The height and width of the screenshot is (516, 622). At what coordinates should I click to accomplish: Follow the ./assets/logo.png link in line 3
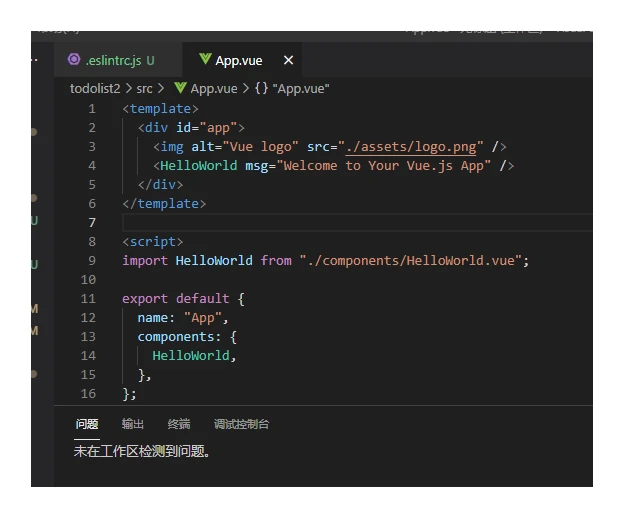(x=411, y=147)
